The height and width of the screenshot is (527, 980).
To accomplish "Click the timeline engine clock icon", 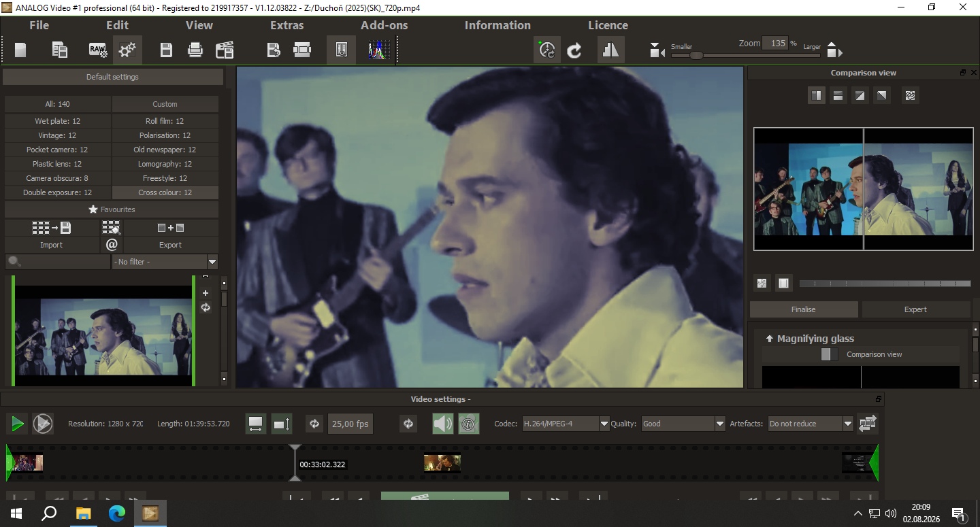I will click(x=547, y=50).
